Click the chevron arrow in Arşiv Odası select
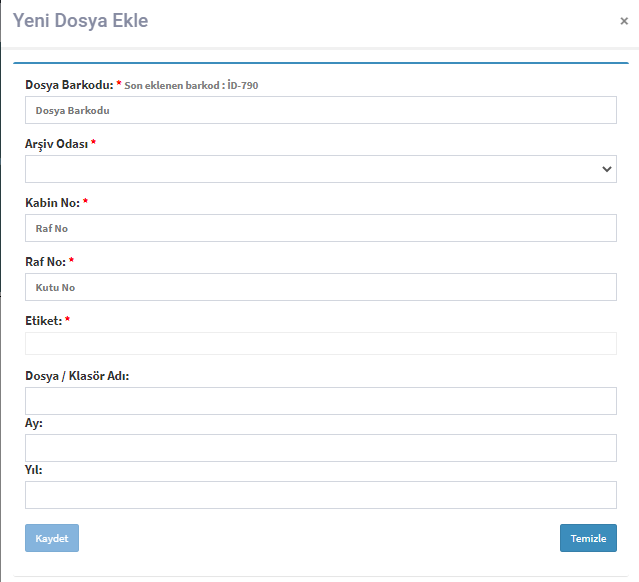 point(607,169)
